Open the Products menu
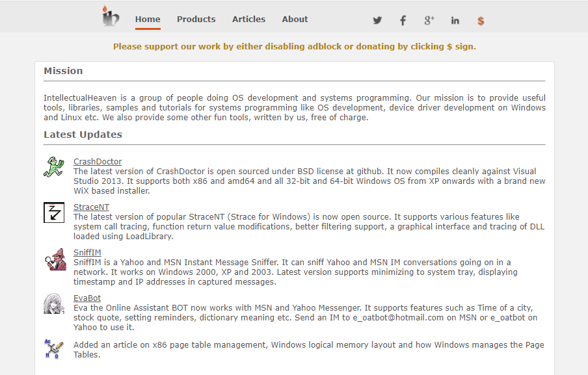Image resolution: width=588 pixels, height=375 pixels. [x=196, y=19]
